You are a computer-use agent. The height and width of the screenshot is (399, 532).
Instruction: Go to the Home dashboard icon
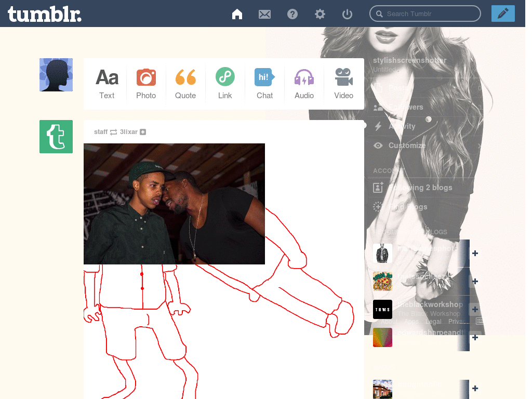tap(237, 14)
